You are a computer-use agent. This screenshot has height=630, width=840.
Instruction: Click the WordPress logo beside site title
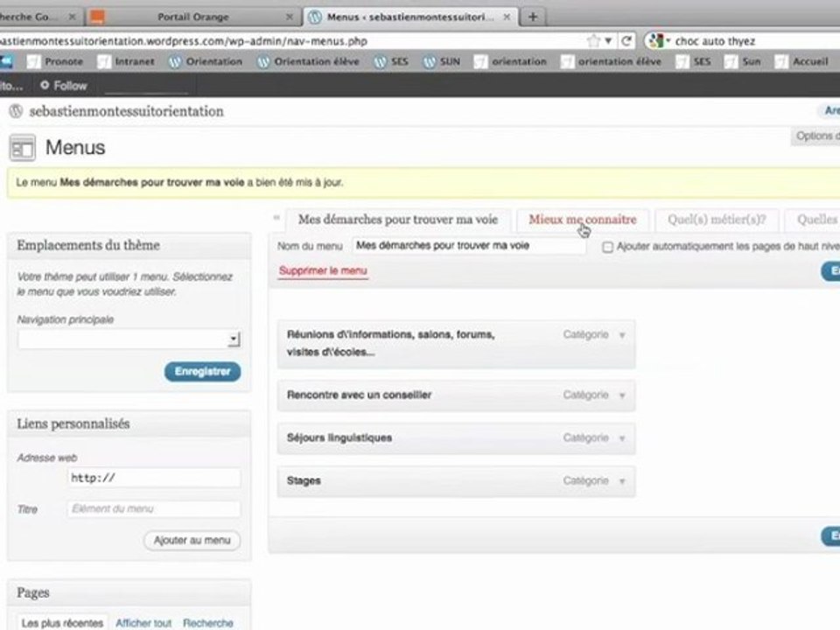[x=16, y=111]
